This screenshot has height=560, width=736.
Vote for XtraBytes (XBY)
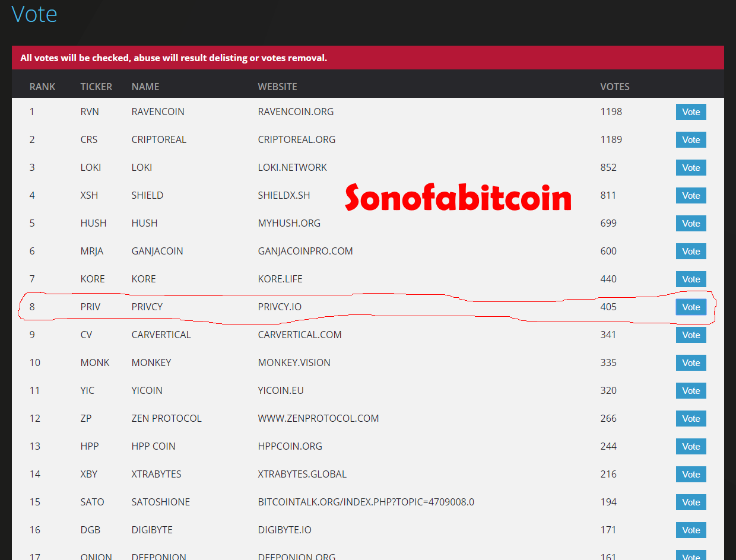point(691,475)
